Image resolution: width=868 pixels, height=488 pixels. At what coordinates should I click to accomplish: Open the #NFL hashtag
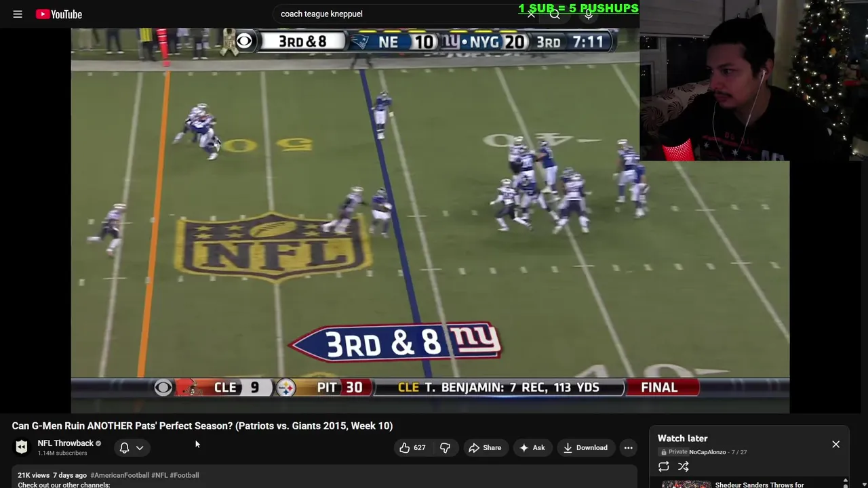click(159, 475)
